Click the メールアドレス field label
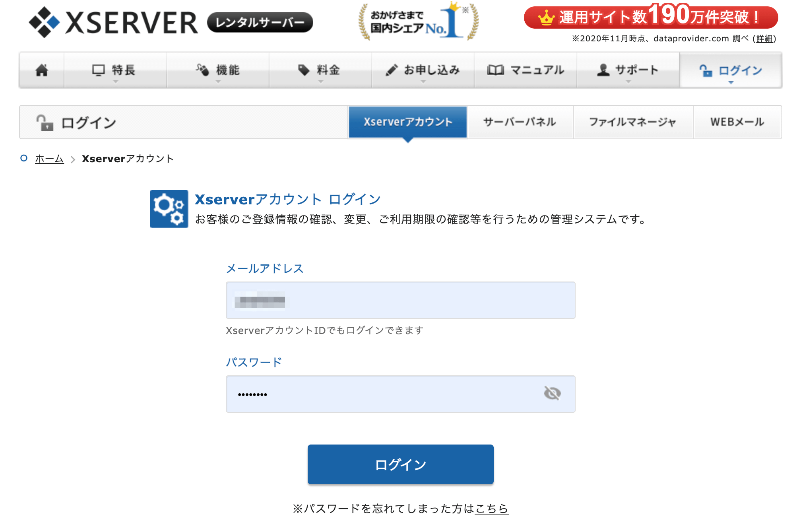The image size is (799, 532). point(265,268)
